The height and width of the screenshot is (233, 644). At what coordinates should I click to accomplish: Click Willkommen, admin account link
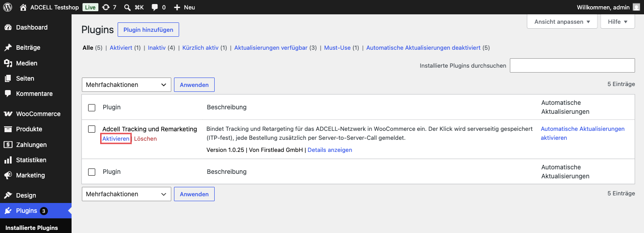pos(603,7)
